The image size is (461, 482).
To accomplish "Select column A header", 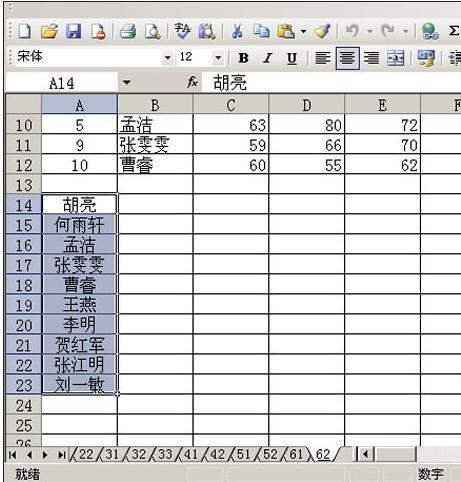I will (79, 105).
